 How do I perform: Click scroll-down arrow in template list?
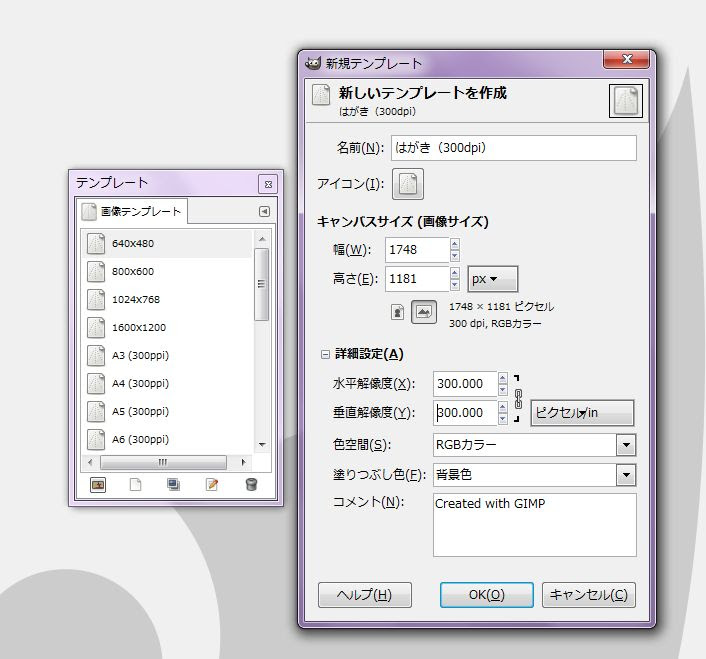262,445
